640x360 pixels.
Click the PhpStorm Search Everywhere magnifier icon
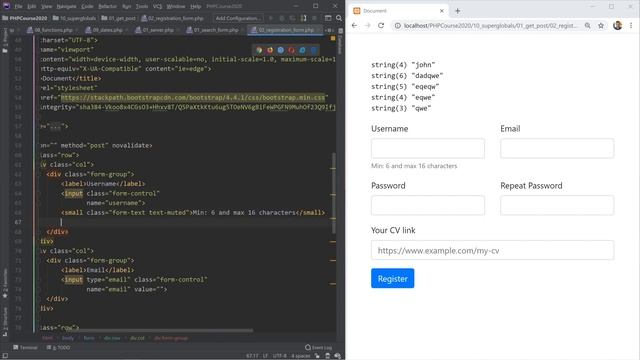pyautogui.click(x=339, y=18)
